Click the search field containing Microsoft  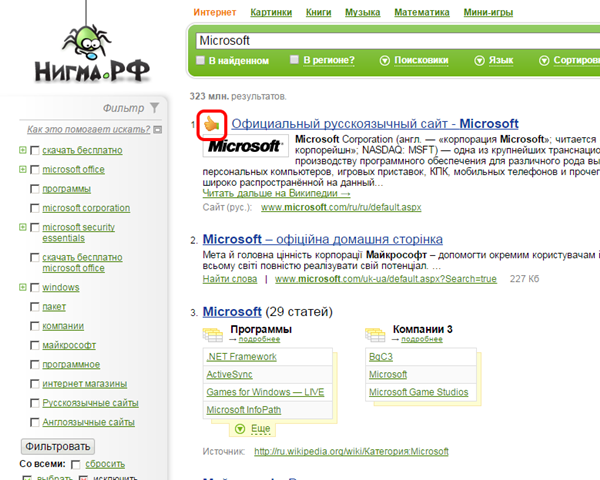pos(398,41)
